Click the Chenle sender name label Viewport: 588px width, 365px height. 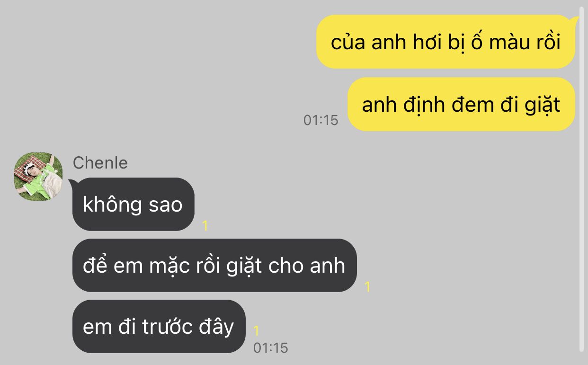(x=100, y=163)
